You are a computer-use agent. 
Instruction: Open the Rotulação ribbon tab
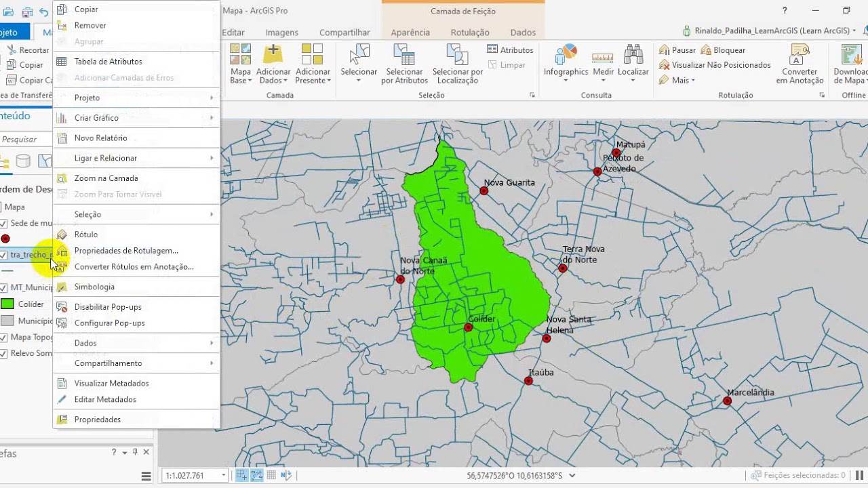click(470, 32)
